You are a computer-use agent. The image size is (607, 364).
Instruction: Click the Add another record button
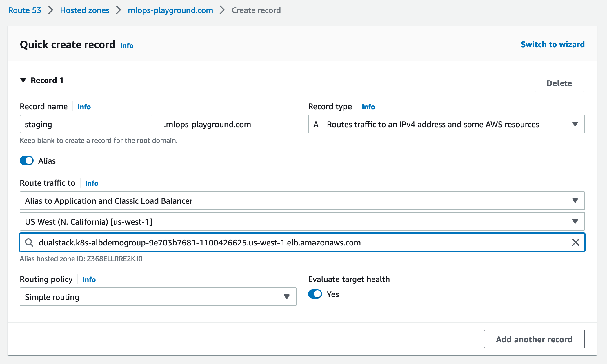click(x=534, y=339)
